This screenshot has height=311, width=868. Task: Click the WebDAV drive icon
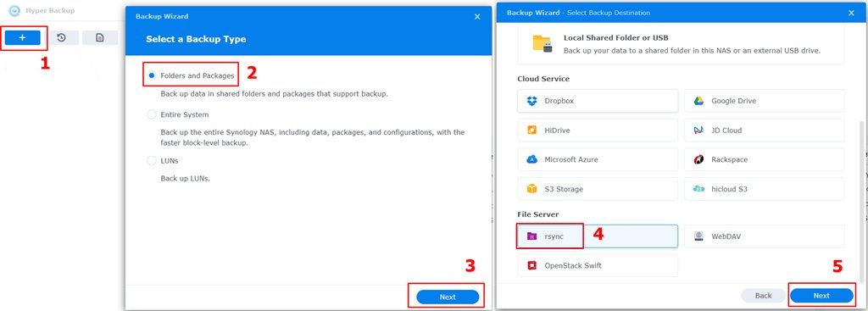coord(698,236)
